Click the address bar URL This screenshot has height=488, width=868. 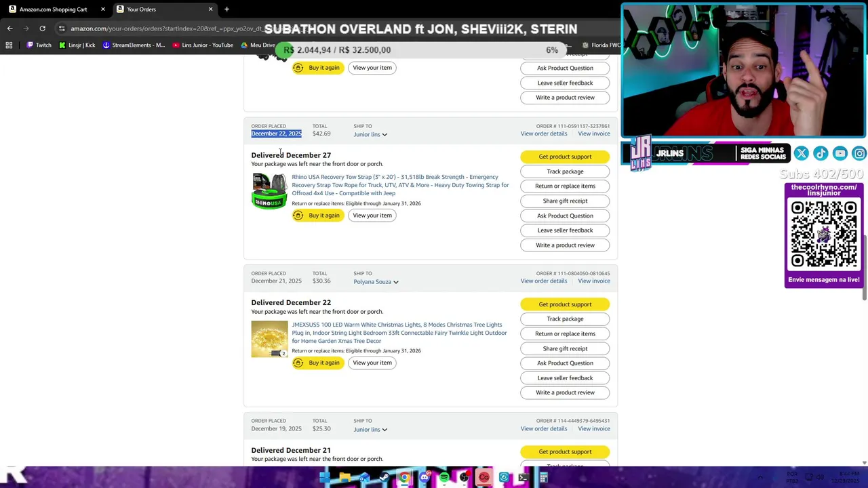[x=166, y=28]
